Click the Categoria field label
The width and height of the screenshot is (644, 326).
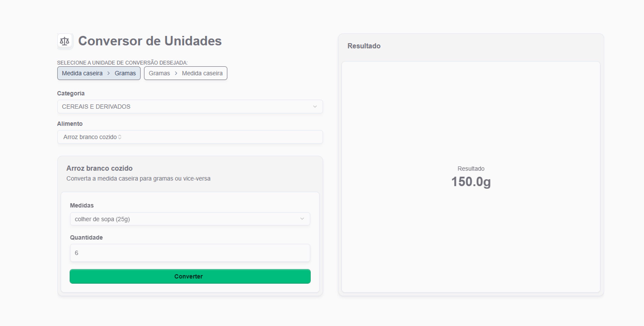71,93
